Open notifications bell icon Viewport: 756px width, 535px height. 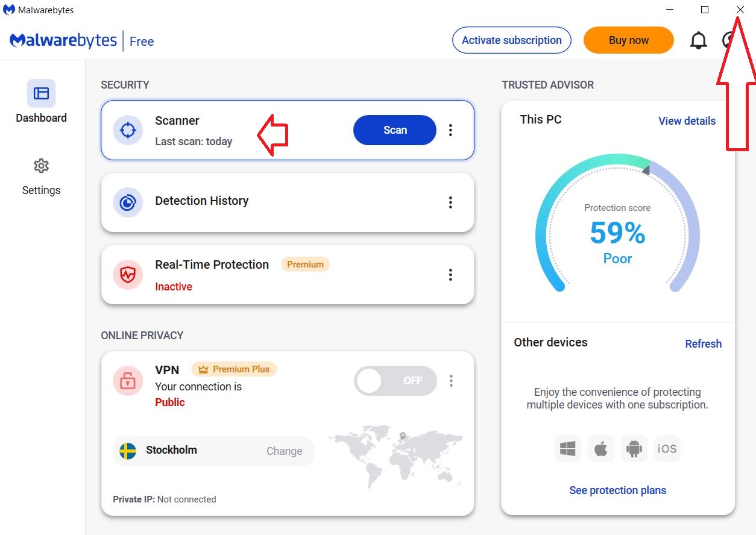tap(698, 40)
